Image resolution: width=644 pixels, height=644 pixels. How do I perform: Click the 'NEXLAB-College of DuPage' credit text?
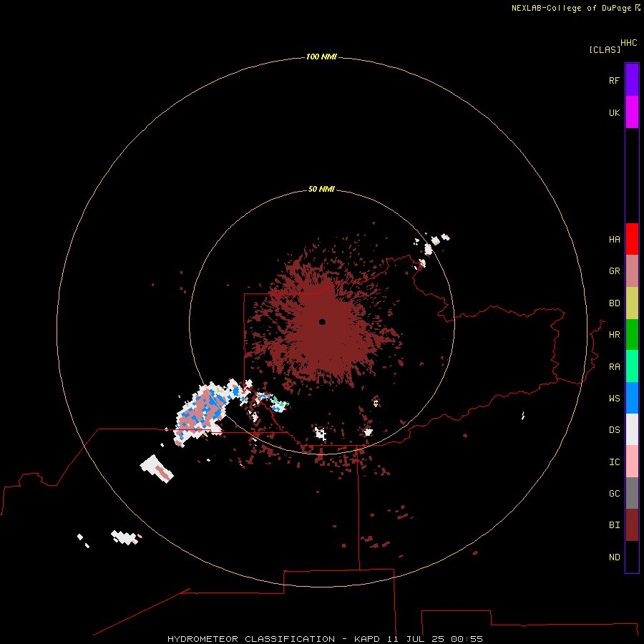[x=571, y=8]
